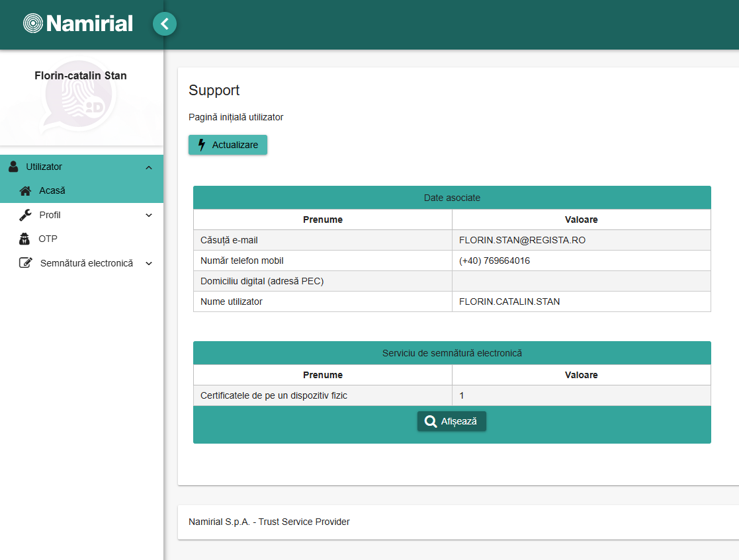Viewport: 739px width, 560px height.
Task: Open the Acasă menu item
Action: tap(52, 190)
